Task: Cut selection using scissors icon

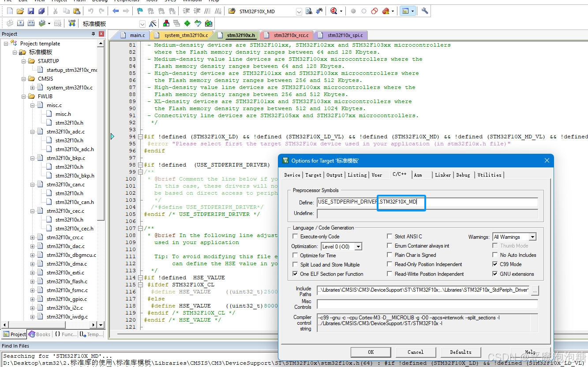Action: [x=55, y=11]
